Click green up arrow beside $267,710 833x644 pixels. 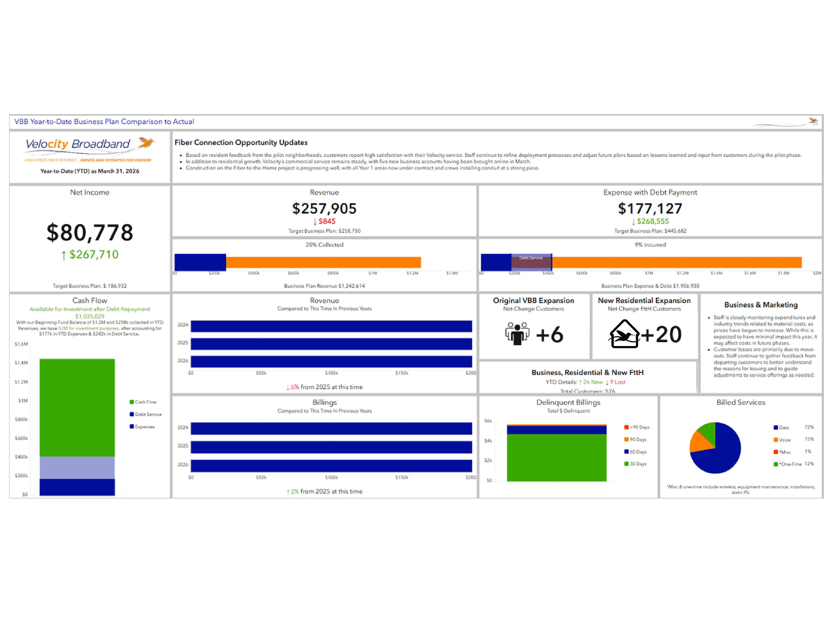click(64, 255)
